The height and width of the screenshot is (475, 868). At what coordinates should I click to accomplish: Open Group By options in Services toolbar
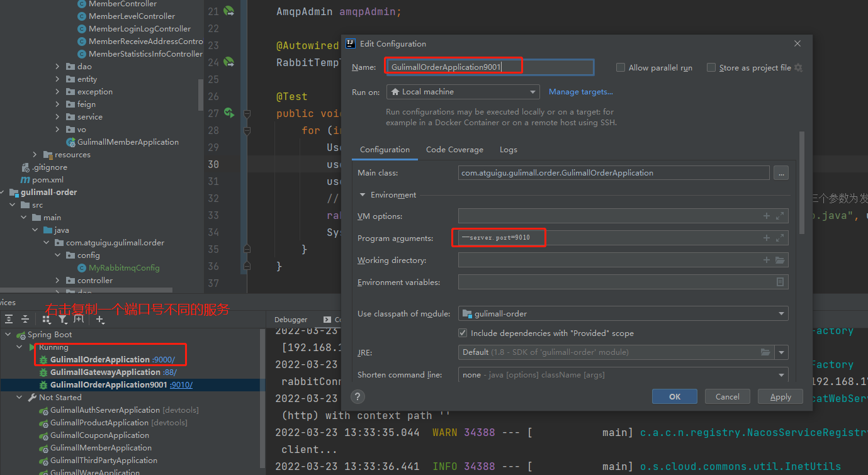point(45,320)
